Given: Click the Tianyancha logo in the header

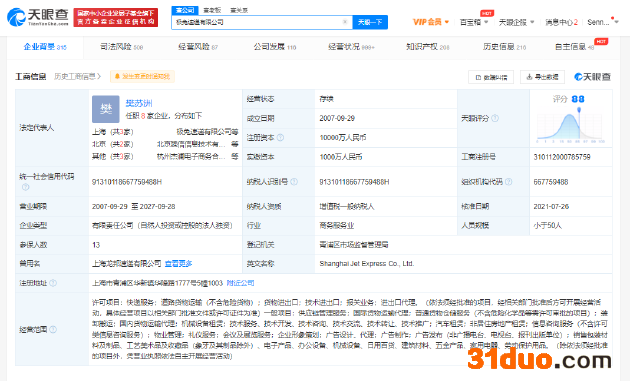Looking at the screenshot, I should coord(38,17).
